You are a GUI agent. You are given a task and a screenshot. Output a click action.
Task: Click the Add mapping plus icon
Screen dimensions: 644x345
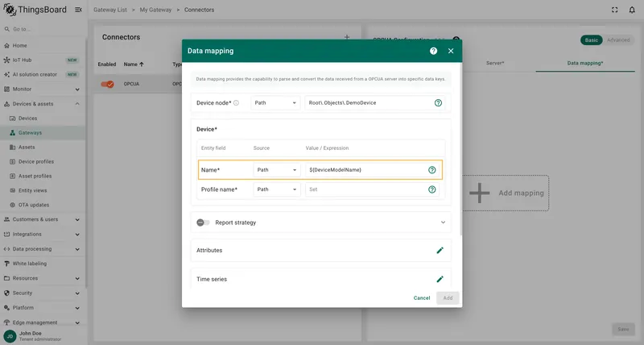(479, 193)
